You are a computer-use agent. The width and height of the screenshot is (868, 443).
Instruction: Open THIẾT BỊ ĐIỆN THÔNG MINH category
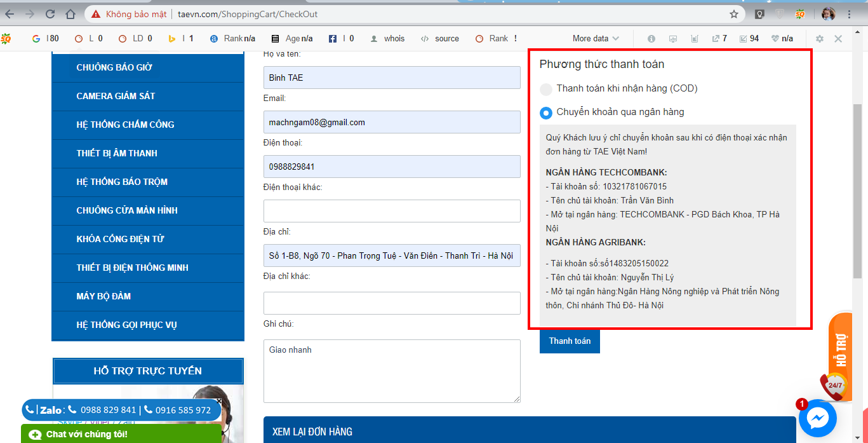tap(148, 268)
